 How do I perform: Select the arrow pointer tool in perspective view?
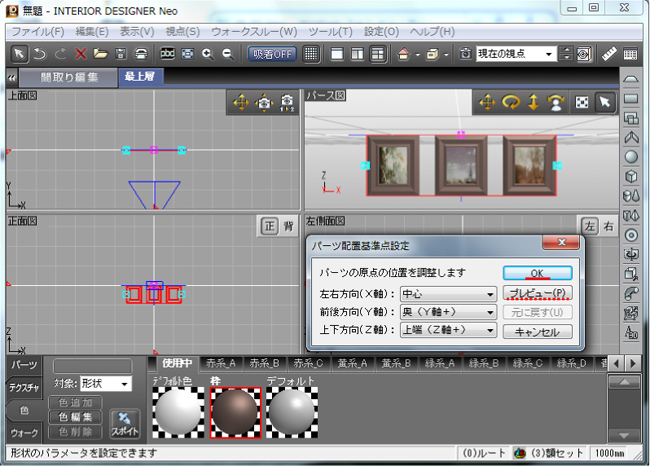[x=604, y=102]
